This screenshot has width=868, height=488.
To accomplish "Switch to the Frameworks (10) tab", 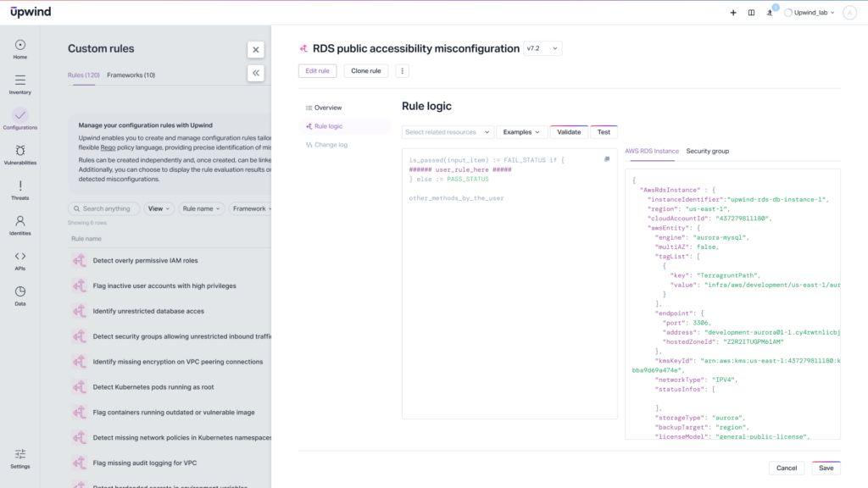I will click(131, 75).
